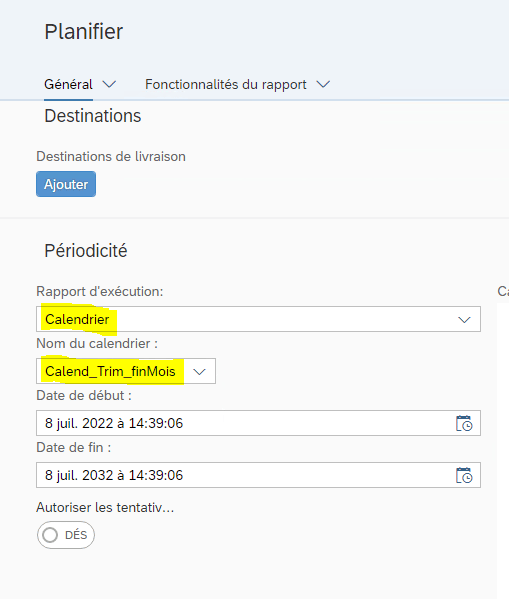Click the Destinations de livraison label

(x=111, y=157)
